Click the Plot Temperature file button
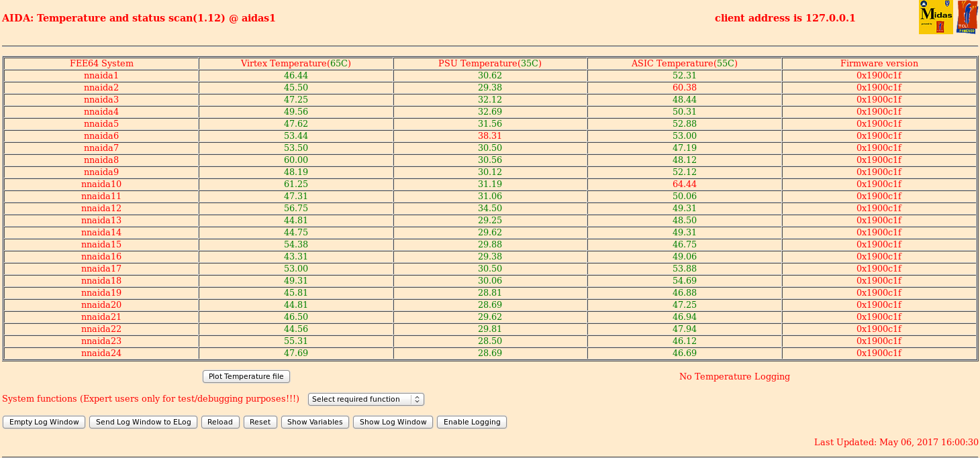 [x=246, y=377]
